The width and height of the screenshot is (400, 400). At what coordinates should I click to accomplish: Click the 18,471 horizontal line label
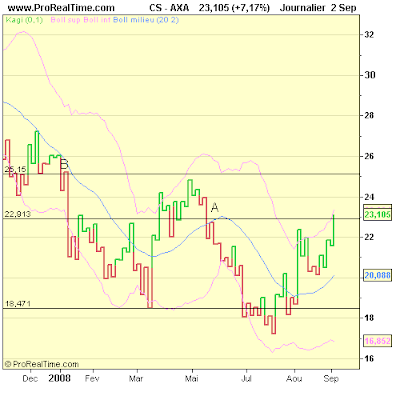(x=18, y=304)
